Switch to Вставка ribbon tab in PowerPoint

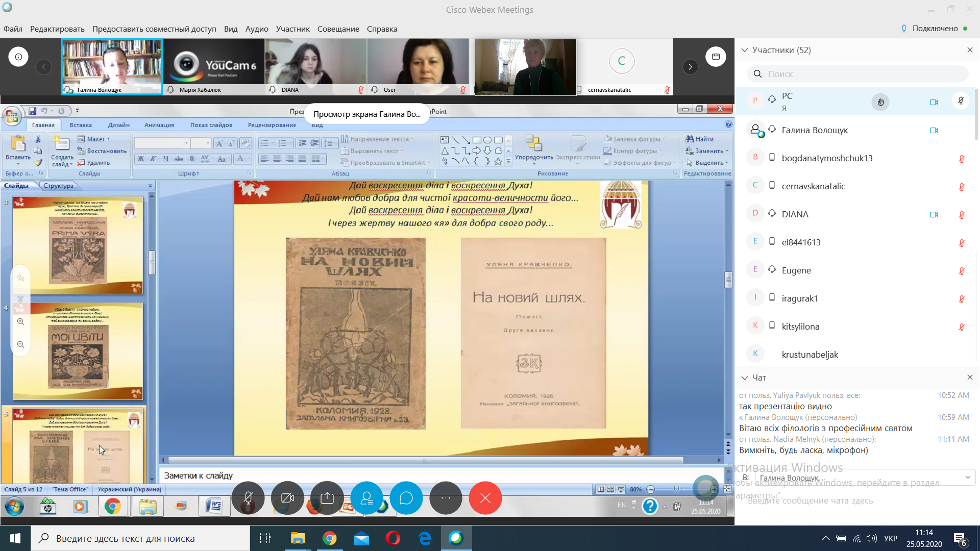coord(81,125)
